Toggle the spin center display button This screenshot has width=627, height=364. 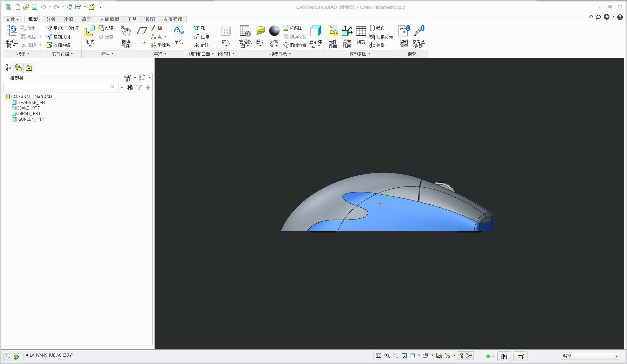point(469,356)
